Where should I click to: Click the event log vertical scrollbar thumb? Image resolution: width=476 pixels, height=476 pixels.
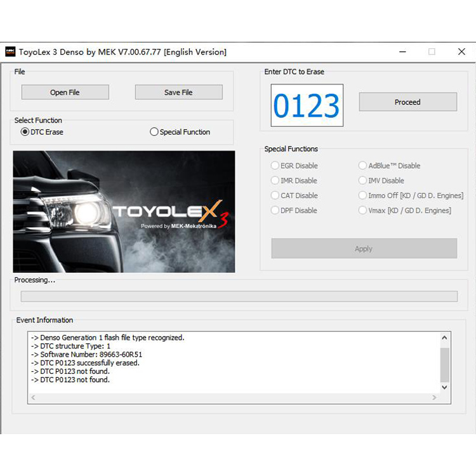click(x=444, y=365)
